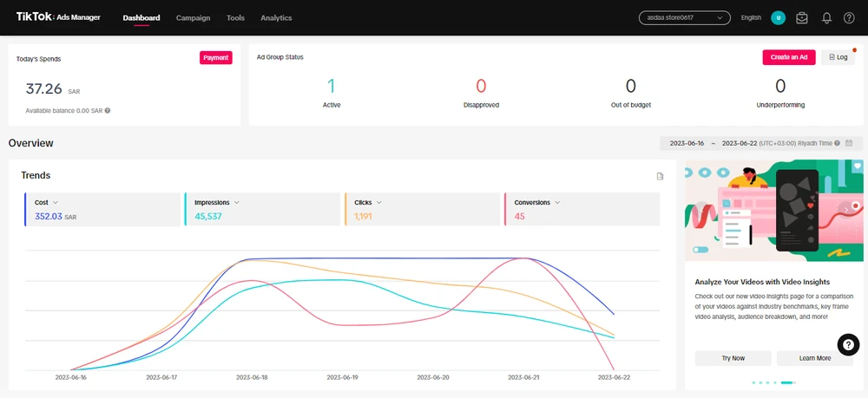Click the Trends heading
Image resolution: width=868 pixels, height=398 pixels.
36,175
